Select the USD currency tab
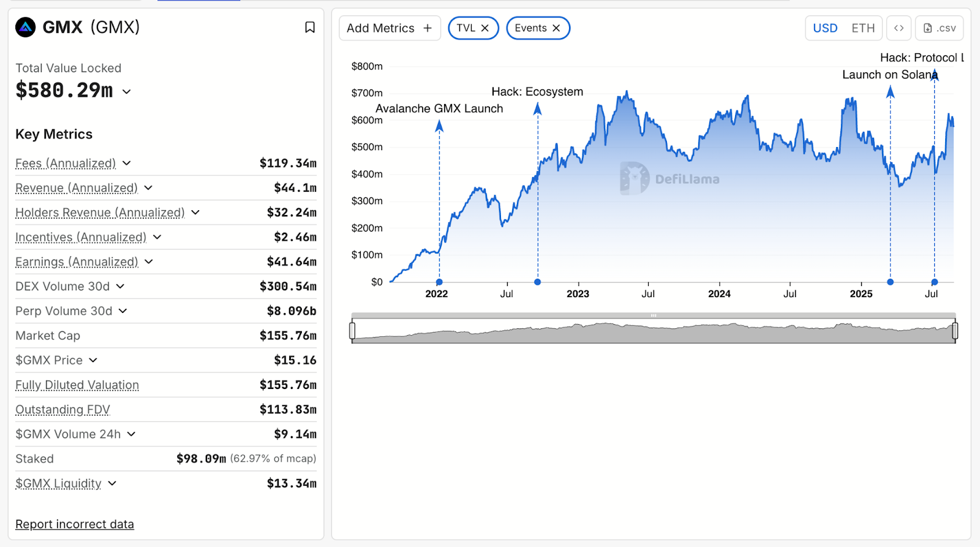980x547 pixels. [x=825, y=28]
